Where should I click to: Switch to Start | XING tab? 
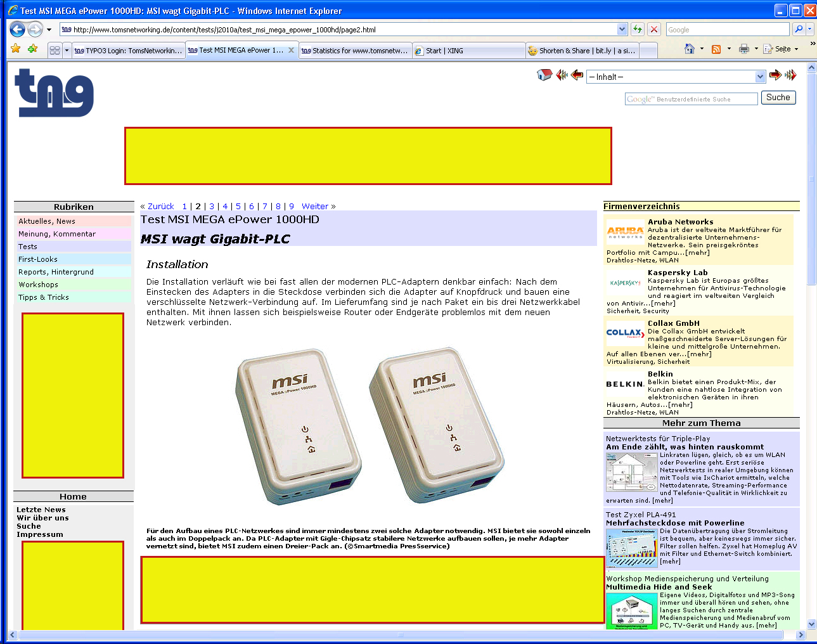pyautogui.click(x=469, y=51)
